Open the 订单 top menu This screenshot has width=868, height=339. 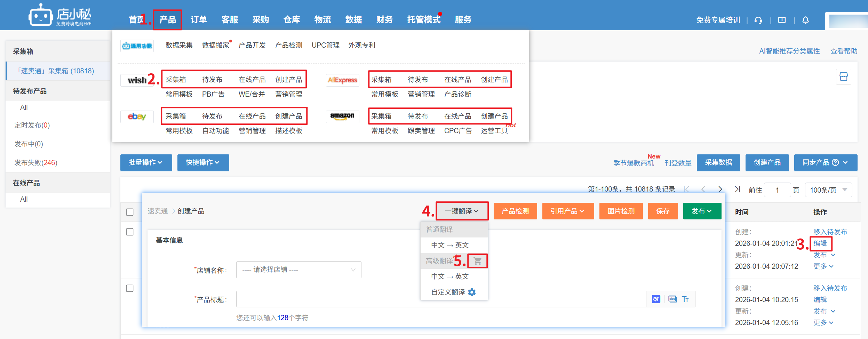pyautogui.click(x=199, y=20)
